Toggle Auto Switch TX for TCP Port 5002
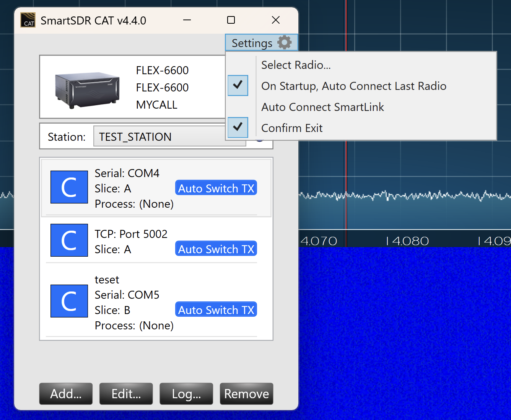 coord(216,249)
